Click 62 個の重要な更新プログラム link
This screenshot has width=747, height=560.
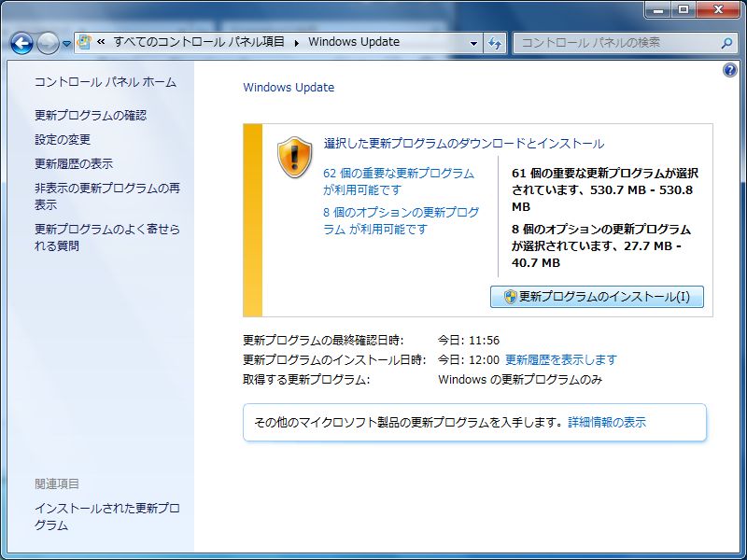[x=399, y=181]
